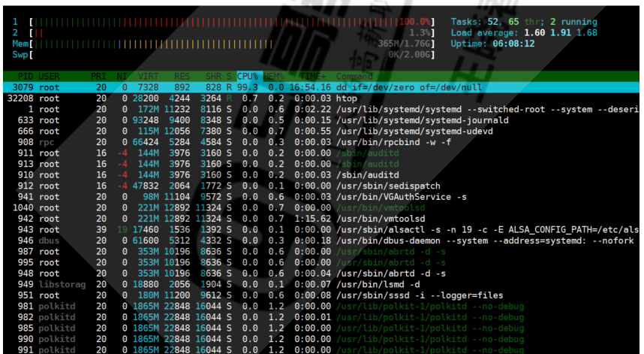Sort by the RES column header
The image size is (644, 354).
[x=182, y=77]
